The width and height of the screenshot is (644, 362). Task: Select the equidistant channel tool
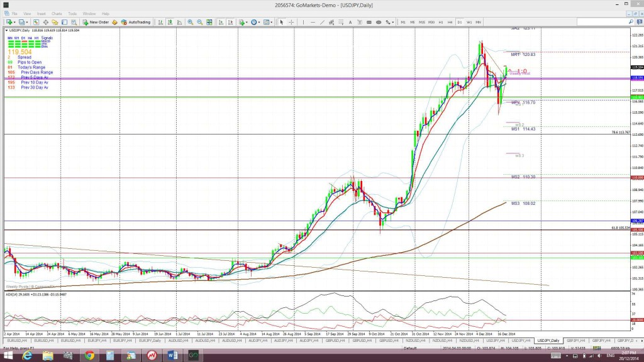click(331, 22)
